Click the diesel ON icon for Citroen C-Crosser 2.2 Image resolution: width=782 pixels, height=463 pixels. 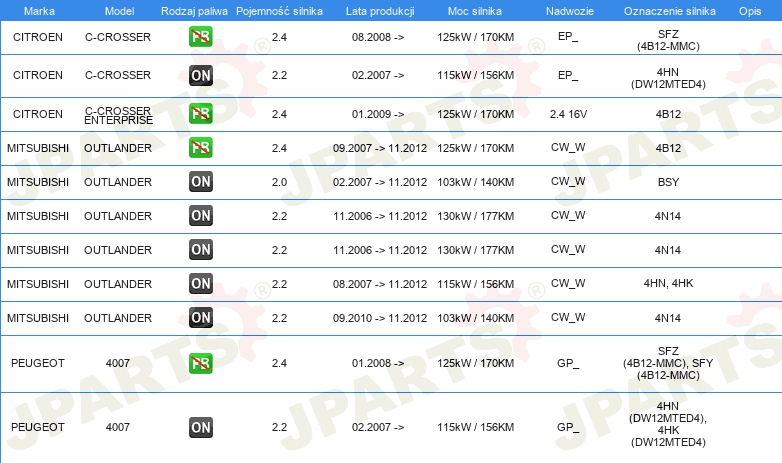click(200, 75)
